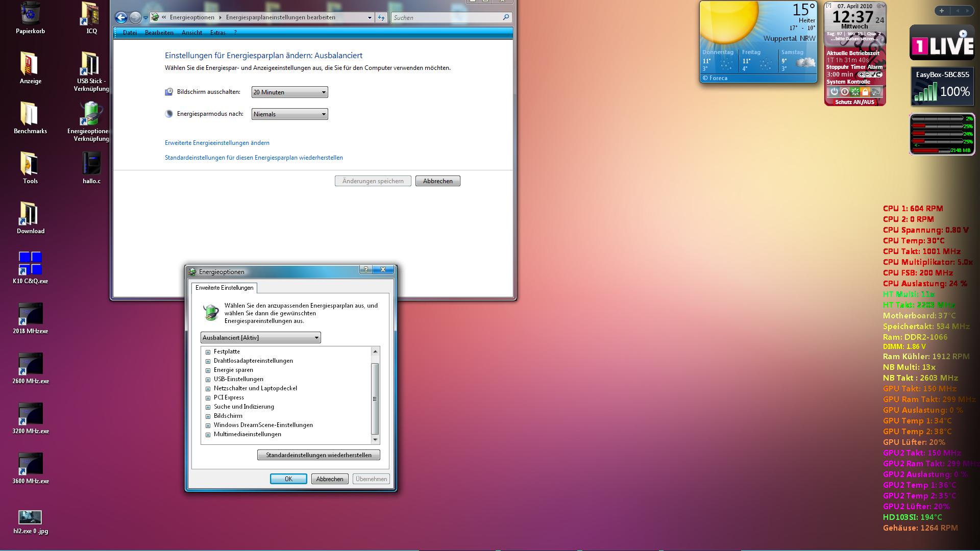This screenshot has width=980, height=551.
Task: Click the lock icon in System Kontrolle
Action: (x=865, y=92)
